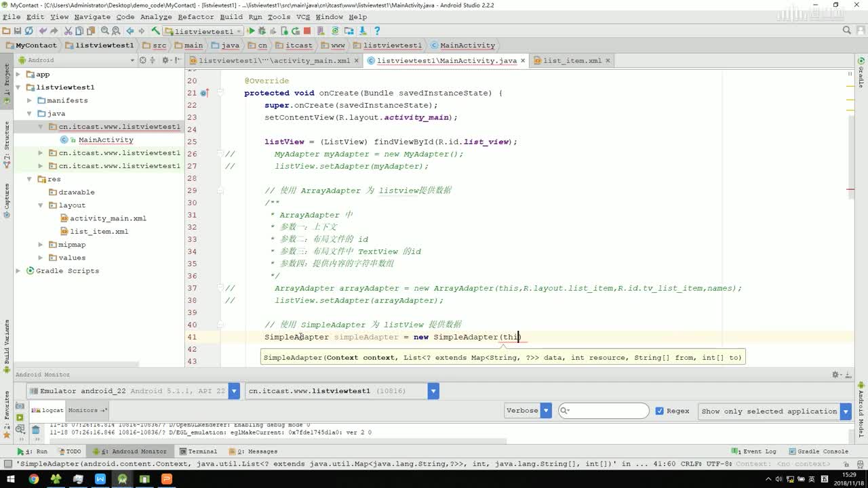Open the Refactor menu
The height and width of the screenshot is (488, 868).
tap(196, 17)
